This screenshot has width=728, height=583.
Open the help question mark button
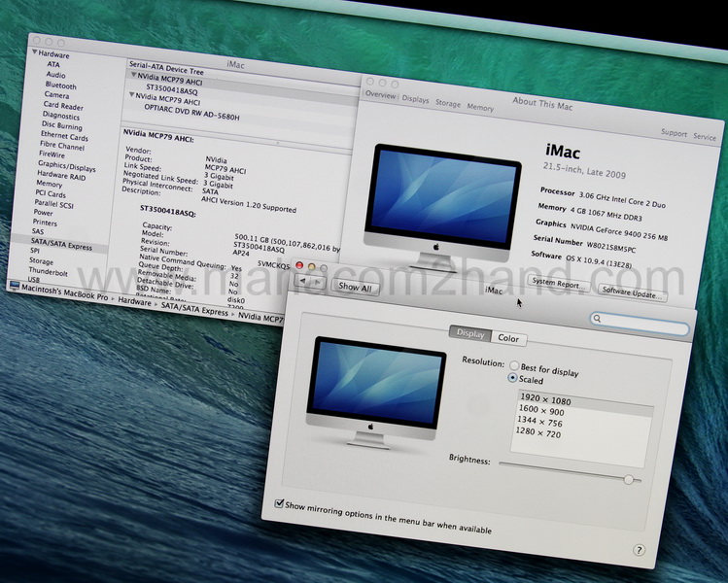tap(639, 551)
